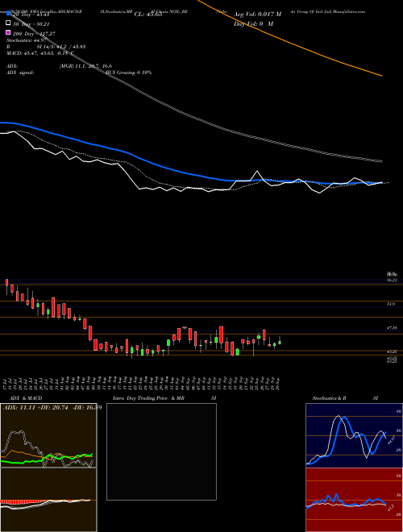403x532 pixels.
Task: Click the white 50 Day legend swatch
Action: click(9, 23)
